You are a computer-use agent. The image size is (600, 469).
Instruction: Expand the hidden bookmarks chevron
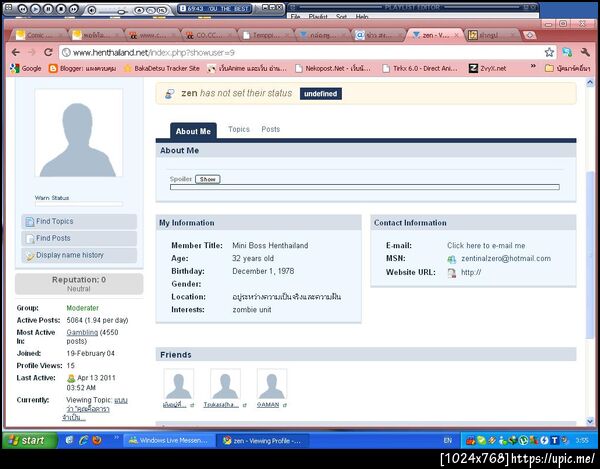533,67
